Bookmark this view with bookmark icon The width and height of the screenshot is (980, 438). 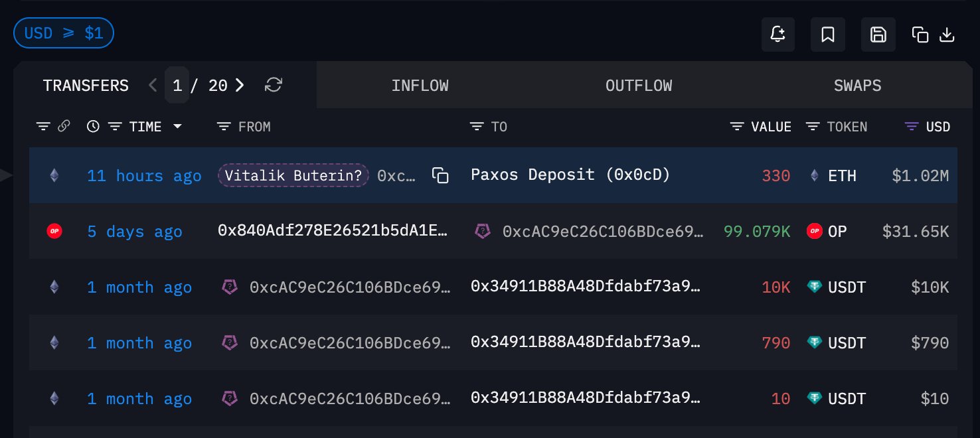pos(828,35)
